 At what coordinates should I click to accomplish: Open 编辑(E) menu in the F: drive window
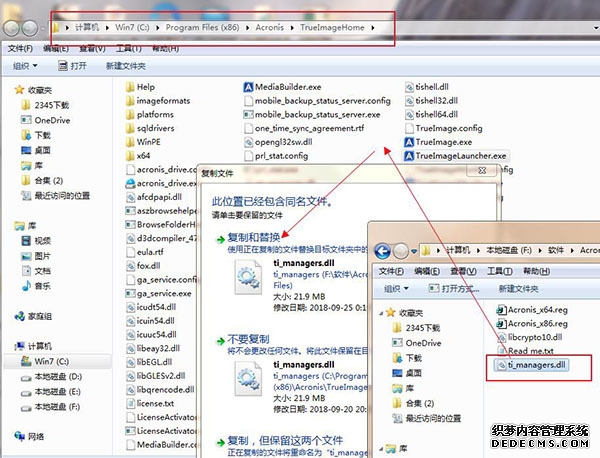click(427, 271)
